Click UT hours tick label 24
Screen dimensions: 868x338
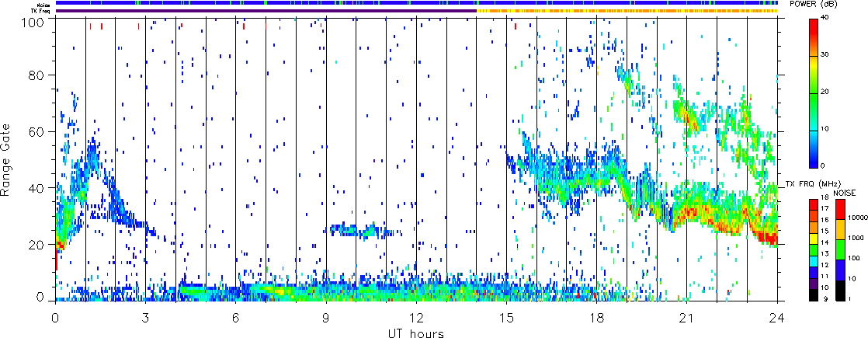[777, 318]
